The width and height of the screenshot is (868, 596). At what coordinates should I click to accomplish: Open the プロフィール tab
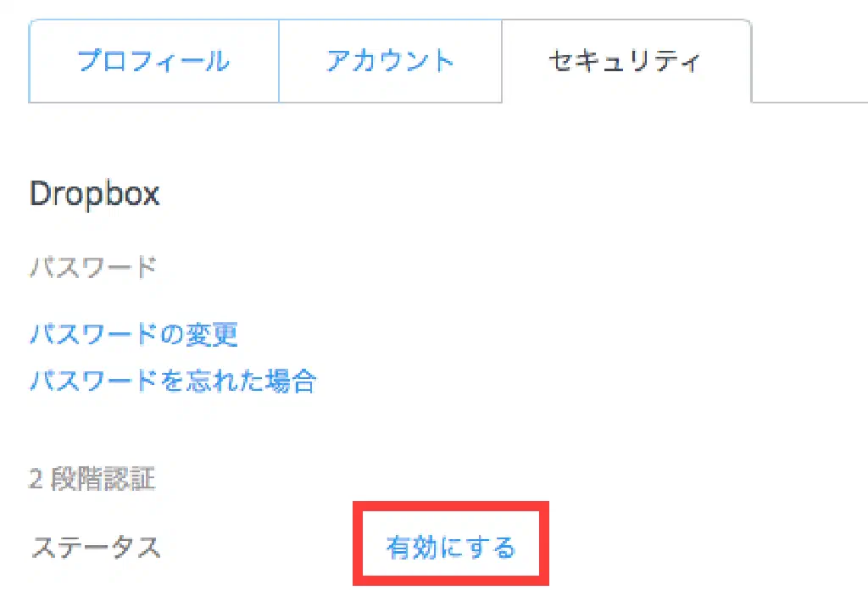(153, 62)
